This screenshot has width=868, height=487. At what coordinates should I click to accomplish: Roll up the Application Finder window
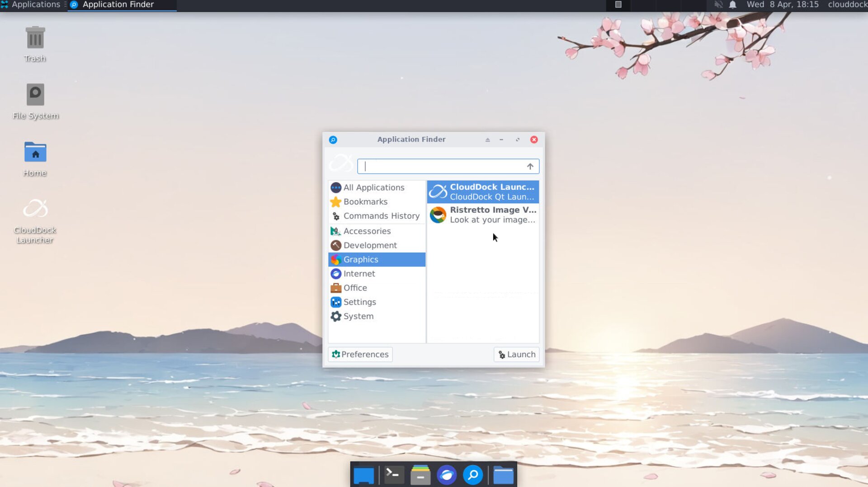pyautogui.click(x=487, y=140)
